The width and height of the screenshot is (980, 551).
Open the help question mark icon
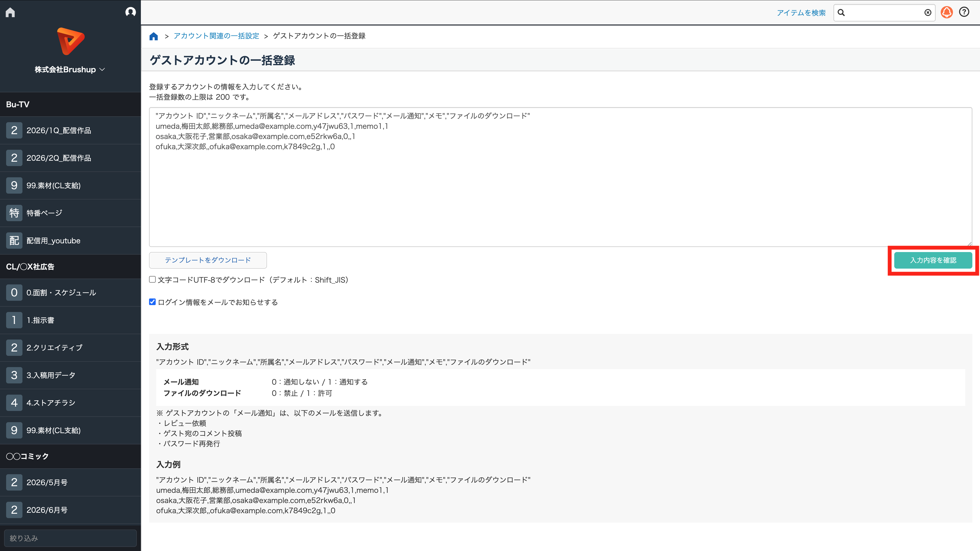pyautogui.click(x=964, y=12)
